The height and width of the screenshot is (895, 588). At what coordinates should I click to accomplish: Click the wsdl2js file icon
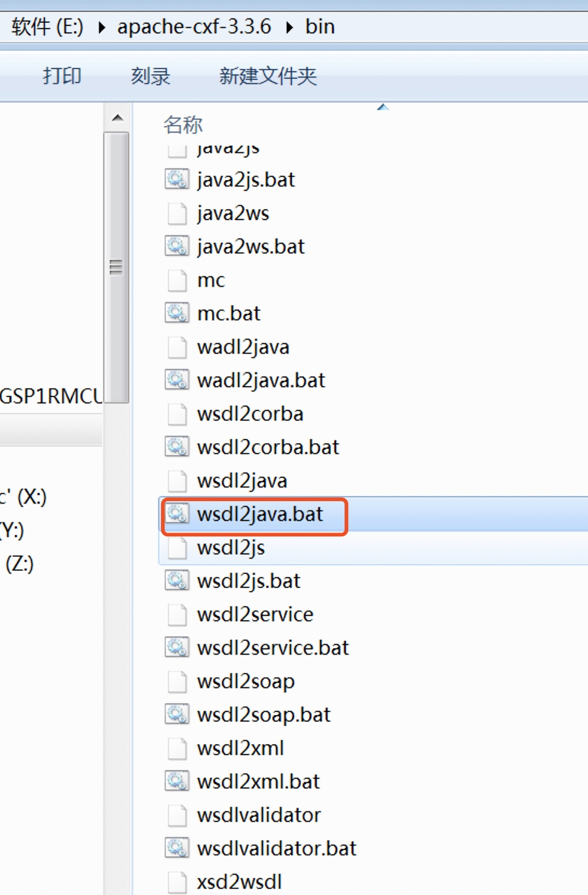point(177,547)
